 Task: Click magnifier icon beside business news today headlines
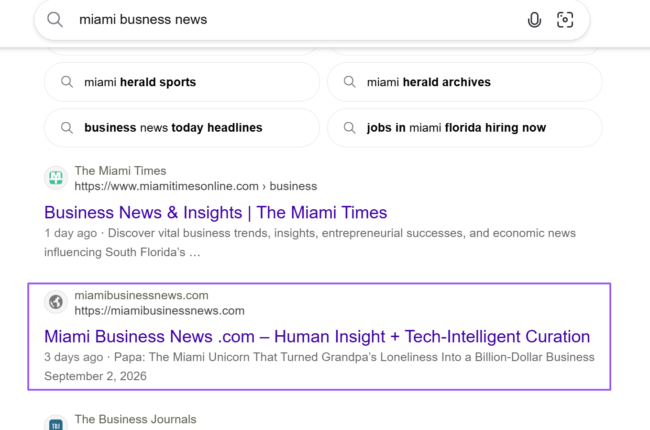(x=67, y=128)
